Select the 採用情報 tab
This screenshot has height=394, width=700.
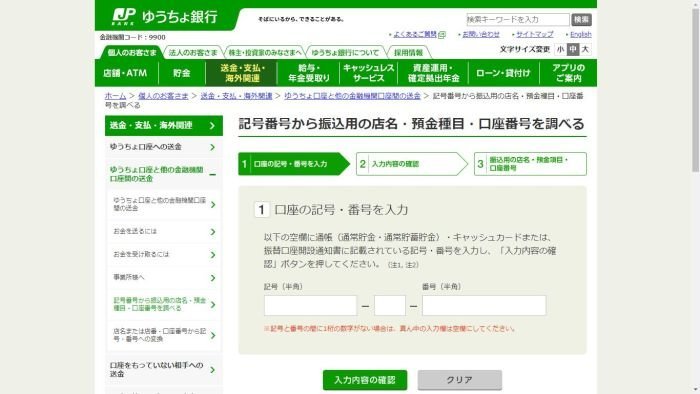[408, 53]
